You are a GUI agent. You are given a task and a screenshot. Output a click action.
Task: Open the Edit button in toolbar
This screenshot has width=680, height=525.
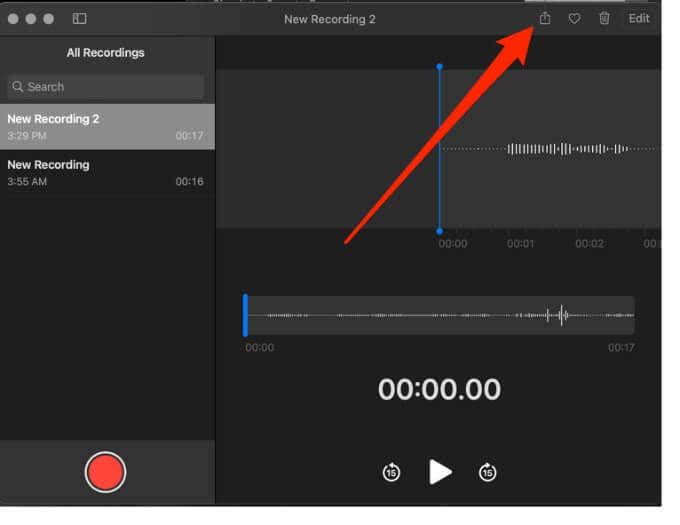pyautogui.click(x=638, y=18)
